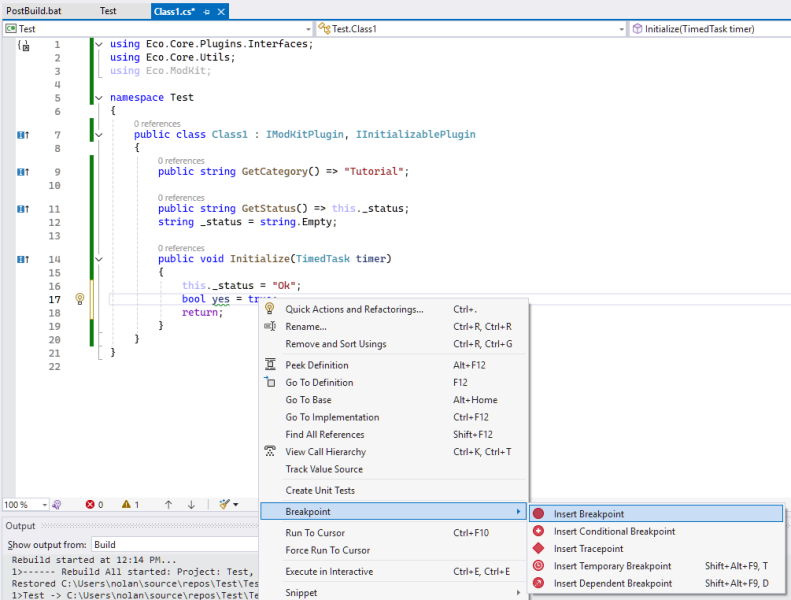
Task: Open the Initialize member navigation dropdown
Action: [710, 29]
